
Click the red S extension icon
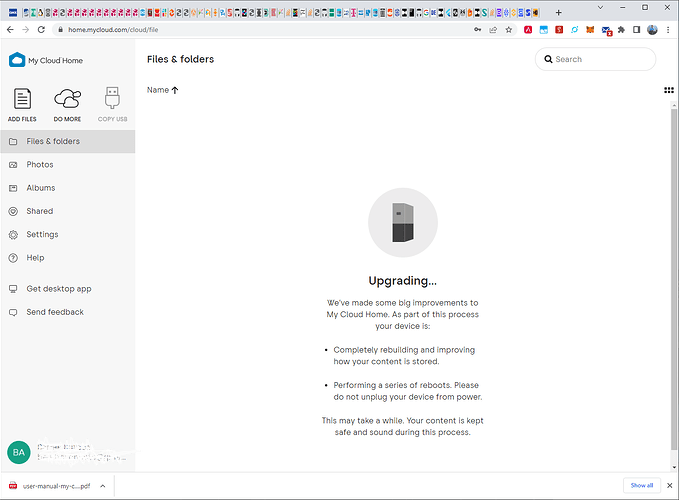[x=559, y=29]
